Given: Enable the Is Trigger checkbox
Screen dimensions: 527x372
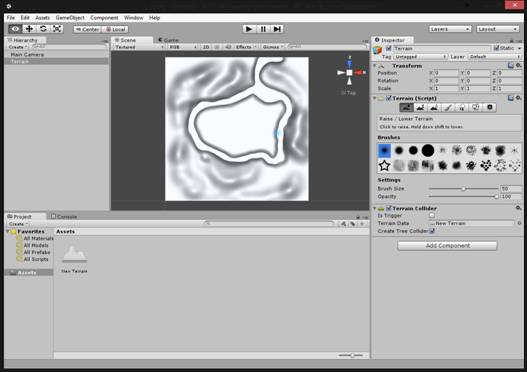Looking at the screenshot, I should click(x=432, y=215).
